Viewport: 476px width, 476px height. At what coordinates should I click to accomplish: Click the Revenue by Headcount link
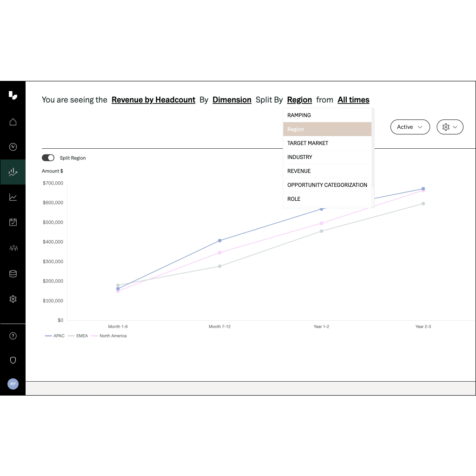(153, 100)
